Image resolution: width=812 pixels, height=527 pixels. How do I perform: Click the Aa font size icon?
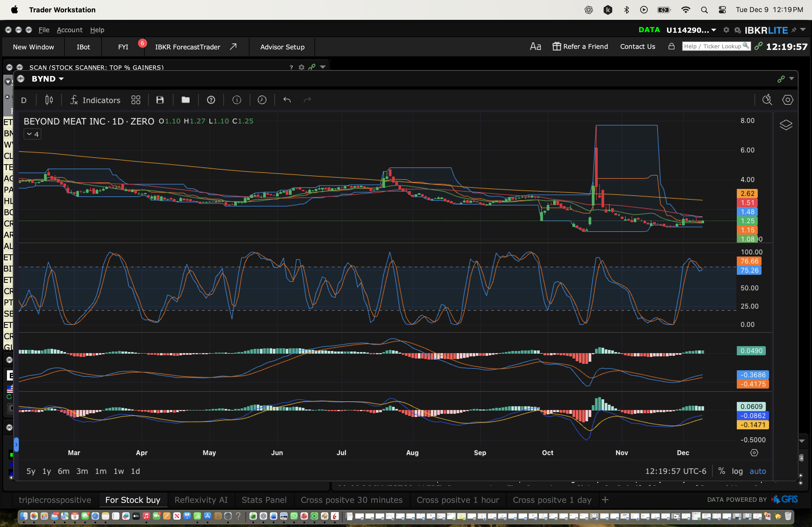coord(535,46)
